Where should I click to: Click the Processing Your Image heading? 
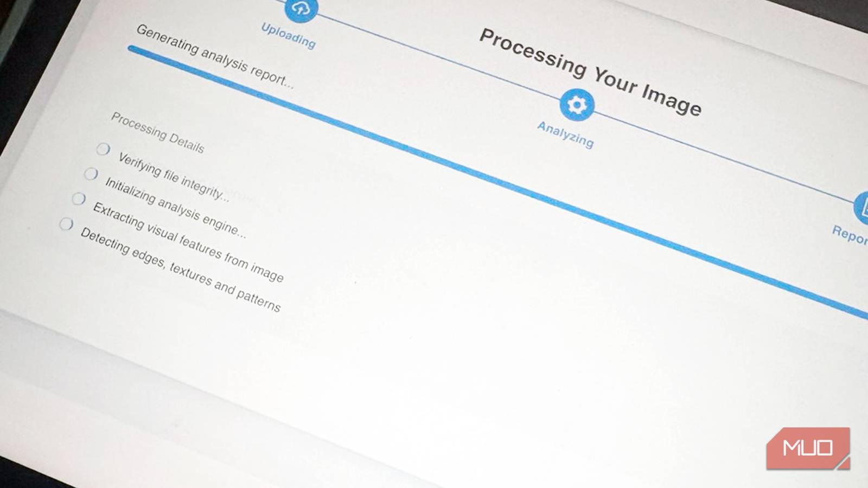click(590, 72)
